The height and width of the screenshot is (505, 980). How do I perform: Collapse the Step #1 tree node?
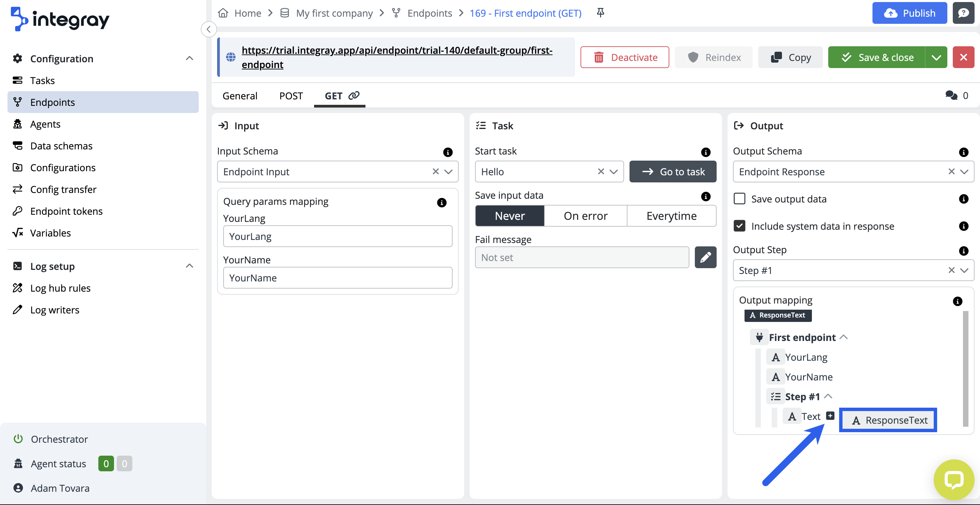coord(828,396)
